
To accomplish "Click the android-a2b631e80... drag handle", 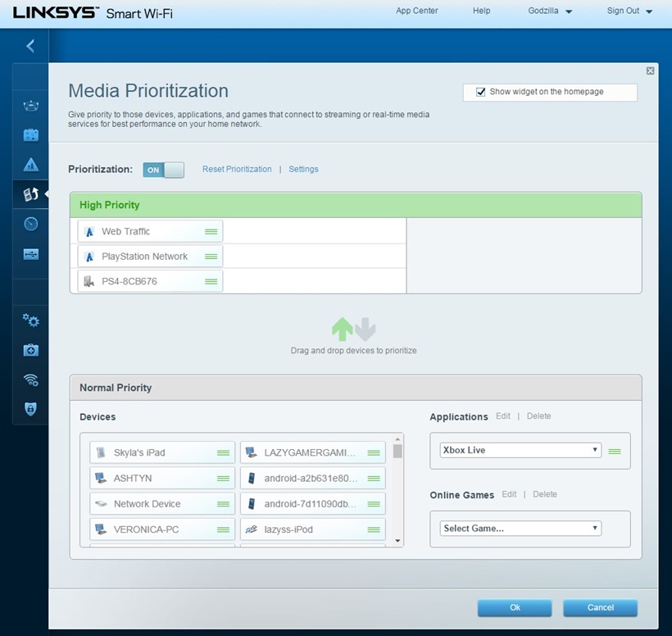I will click(374, 479).
